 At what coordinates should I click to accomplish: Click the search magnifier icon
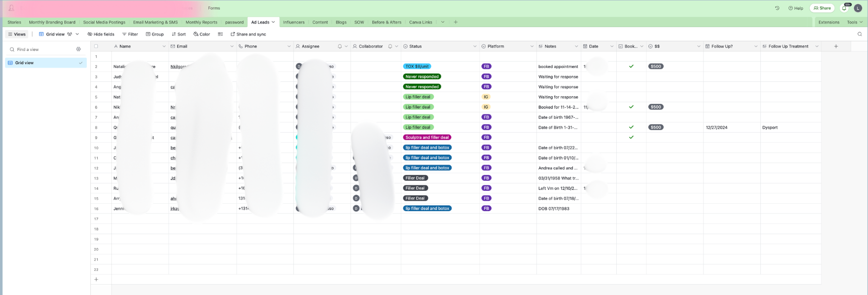(860, 34)
